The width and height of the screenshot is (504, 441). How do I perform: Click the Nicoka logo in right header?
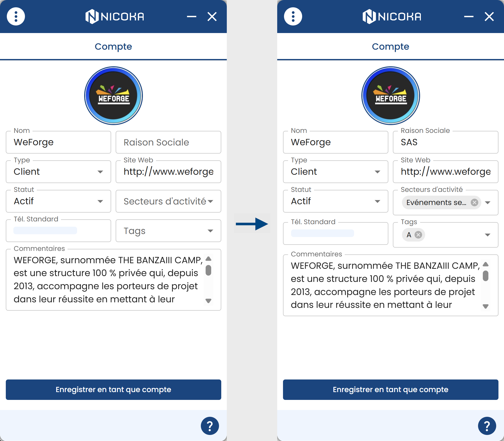tap(392, 17)
